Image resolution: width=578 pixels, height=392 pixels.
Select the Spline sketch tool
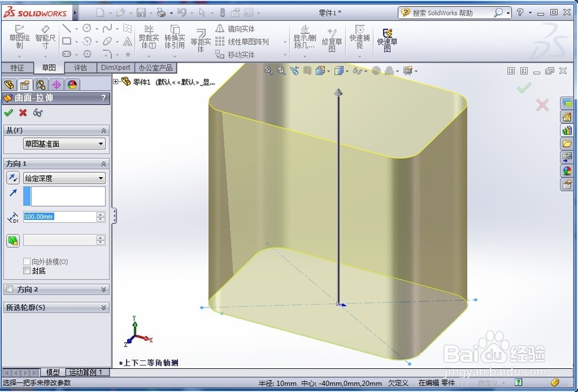coord(108,28)
